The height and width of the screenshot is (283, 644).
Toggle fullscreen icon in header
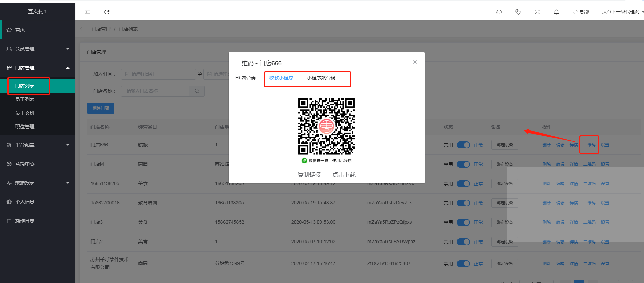537,12
